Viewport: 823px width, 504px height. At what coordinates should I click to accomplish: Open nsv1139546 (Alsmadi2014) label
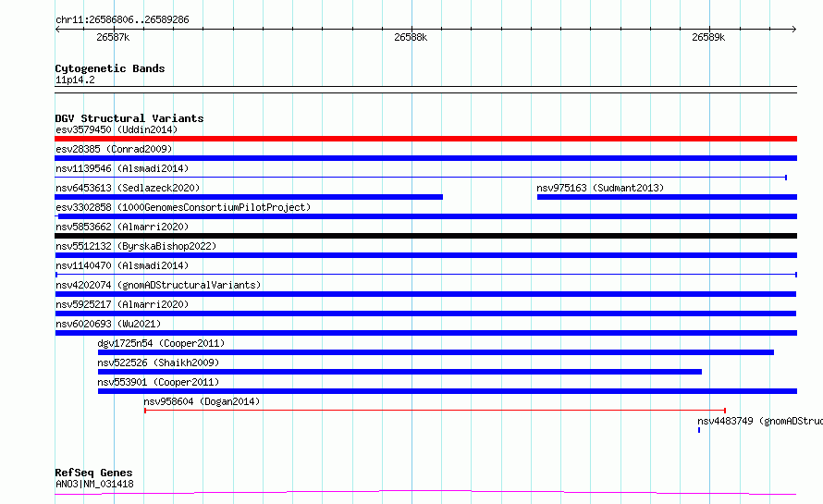[122, 168]
